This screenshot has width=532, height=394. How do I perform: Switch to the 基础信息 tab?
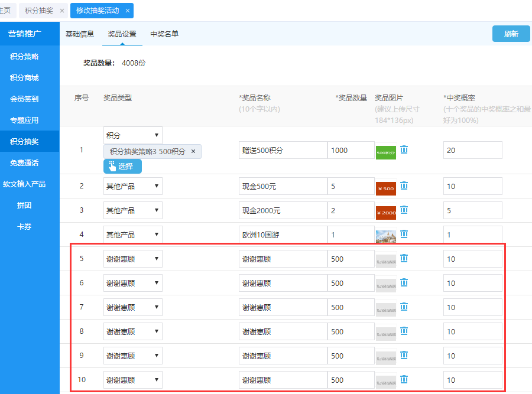[79, 34]
